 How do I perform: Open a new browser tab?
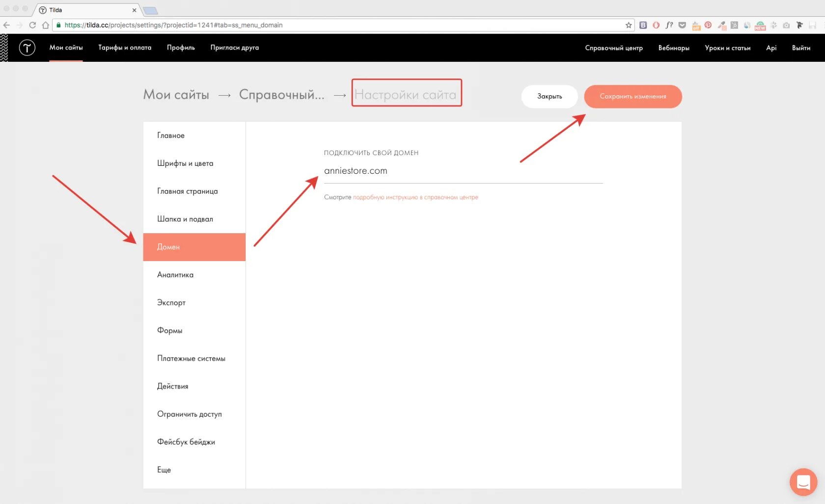(x=150, y=10)
